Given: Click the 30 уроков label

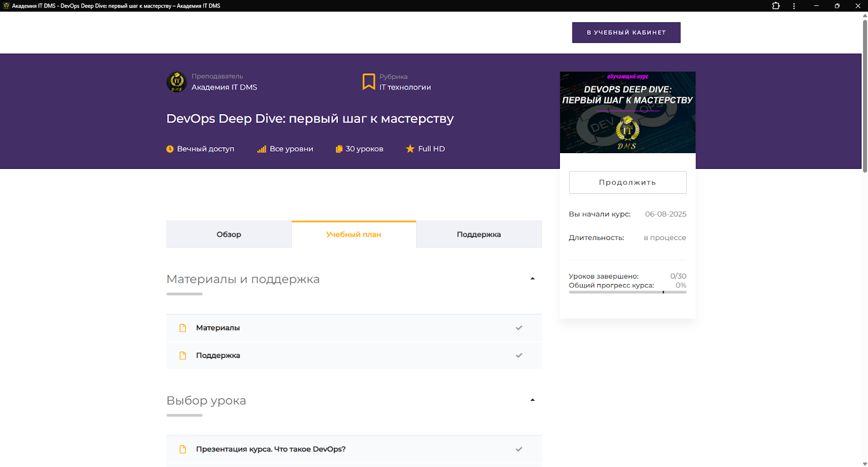Looking at the screenshot, I should (x=365, y=149).
